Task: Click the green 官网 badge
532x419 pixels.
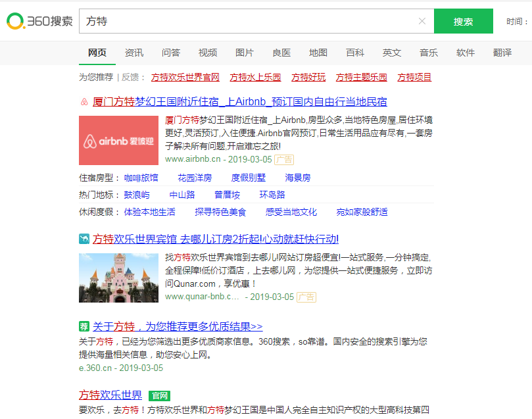Action: (159, 395)
